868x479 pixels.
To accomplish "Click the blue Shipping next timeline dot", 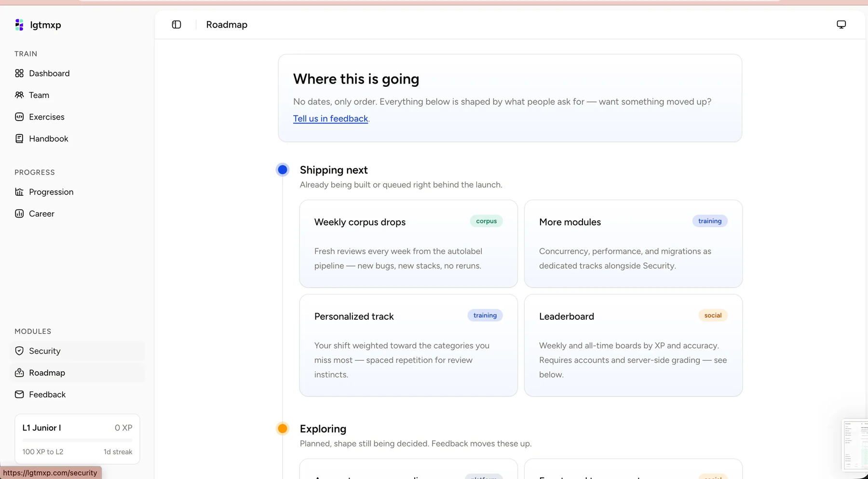I will pos(283,170).
